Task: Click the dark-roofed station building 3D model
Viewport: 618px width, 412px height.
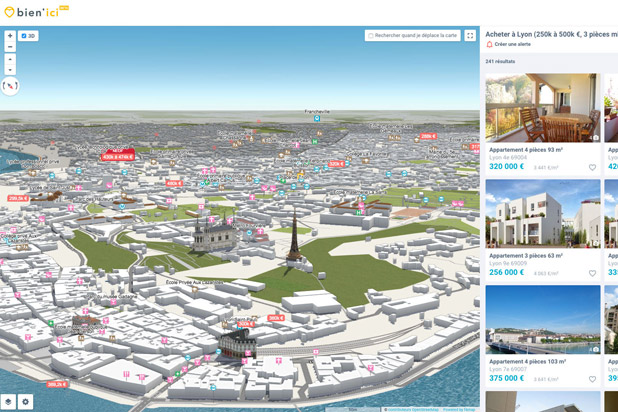Action: tap(238, 344)
